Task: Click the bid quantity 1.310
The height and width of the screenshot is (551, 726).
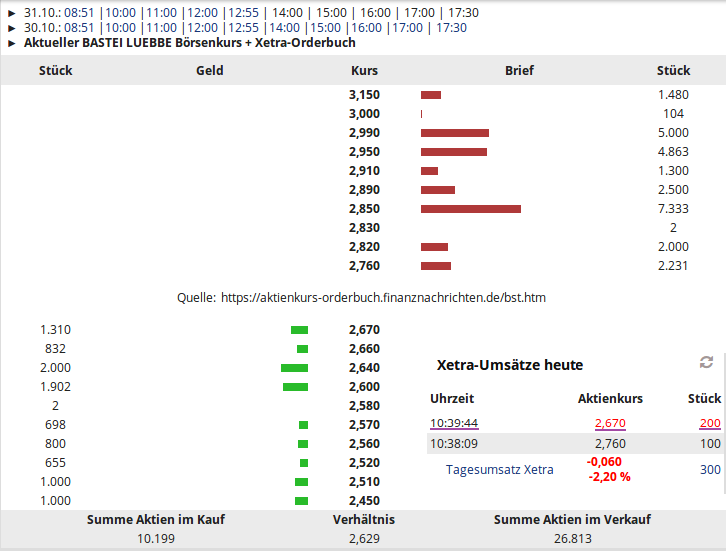Action: coord(56,330)
